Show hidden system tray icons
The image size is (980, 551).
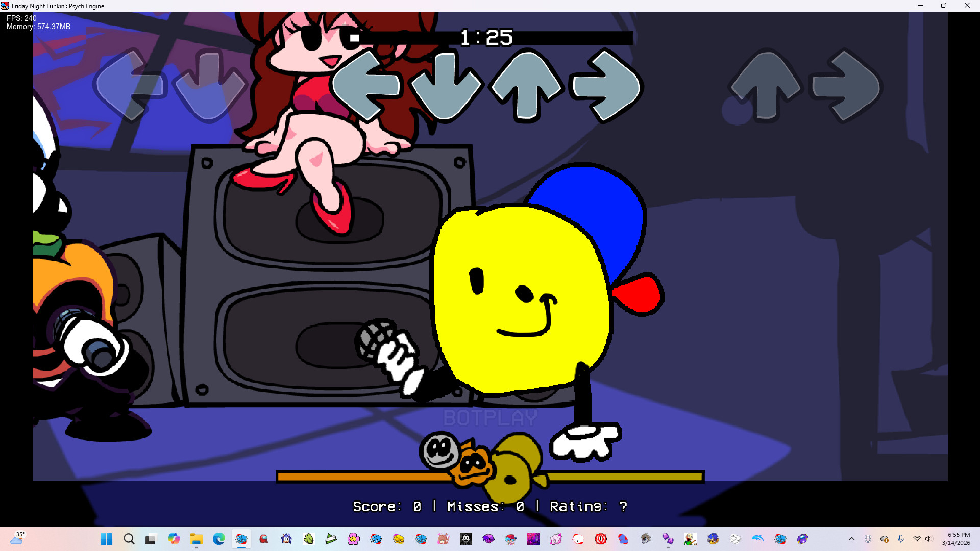coord(851,539)
